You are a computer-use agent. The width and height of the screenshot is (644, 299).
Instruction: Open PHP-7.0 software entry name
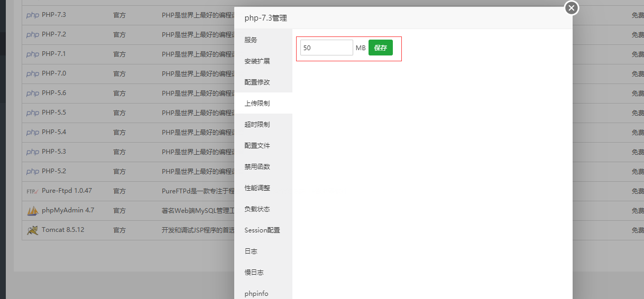point(54,73)
